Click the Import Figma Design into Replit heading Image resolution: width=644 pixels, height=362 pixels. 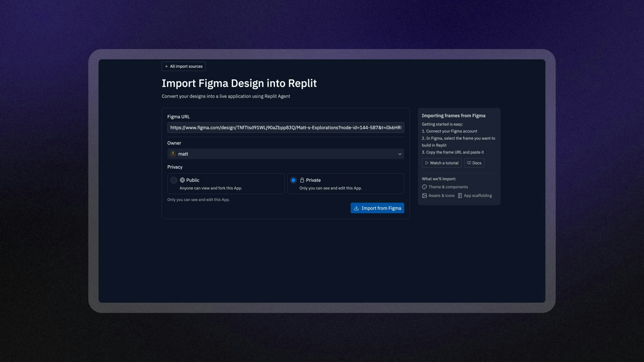(239, 83)
